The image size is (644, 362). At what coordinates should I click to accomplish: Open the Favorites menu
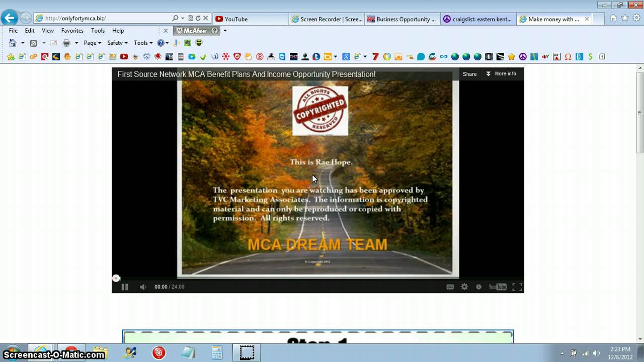[x=72, y=31]
